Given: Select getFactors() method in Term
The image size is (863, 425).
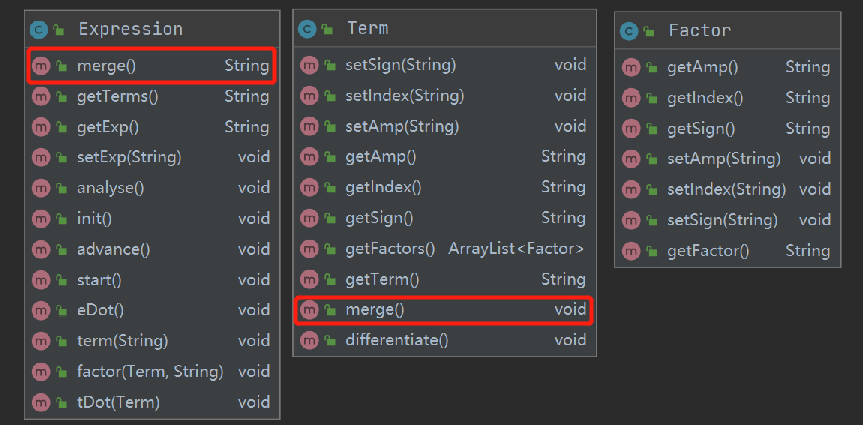Looking at the screenshot, I should point(390,248).
